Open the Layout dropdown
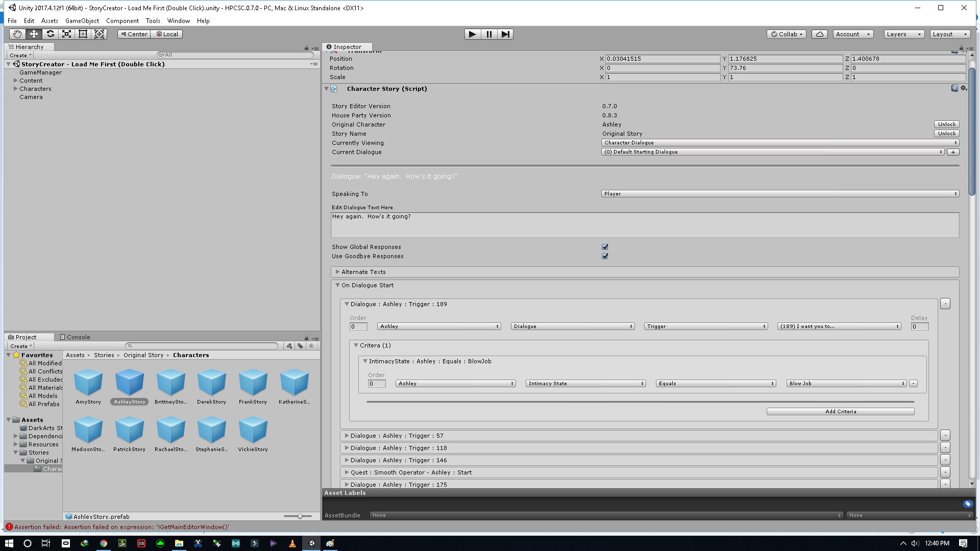The image size is (980, 551). click(x=950, y=34)
